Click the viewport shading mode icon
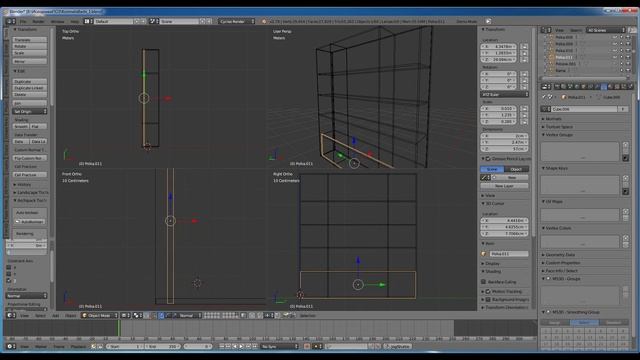Viewport: 640px width, 360px height. [126, 316]
